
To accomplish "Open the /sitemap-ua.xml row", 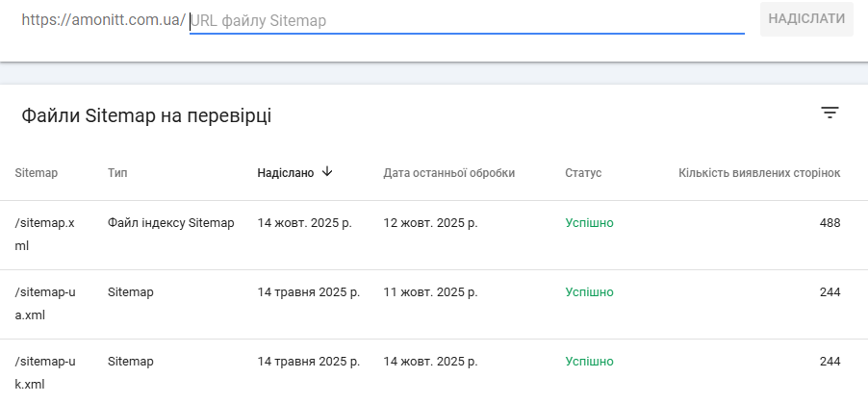I will (x=45, y=303).
